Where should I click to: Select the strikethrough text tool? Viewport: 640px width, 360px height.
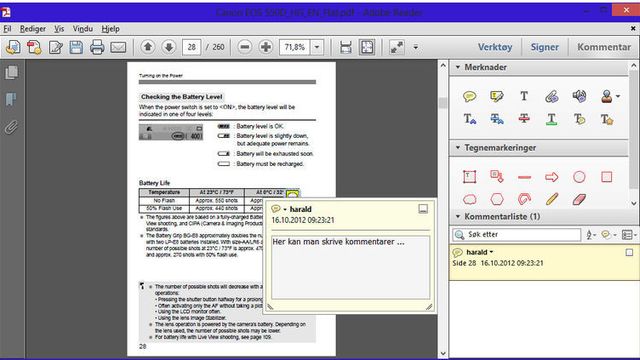coord(524,119)
